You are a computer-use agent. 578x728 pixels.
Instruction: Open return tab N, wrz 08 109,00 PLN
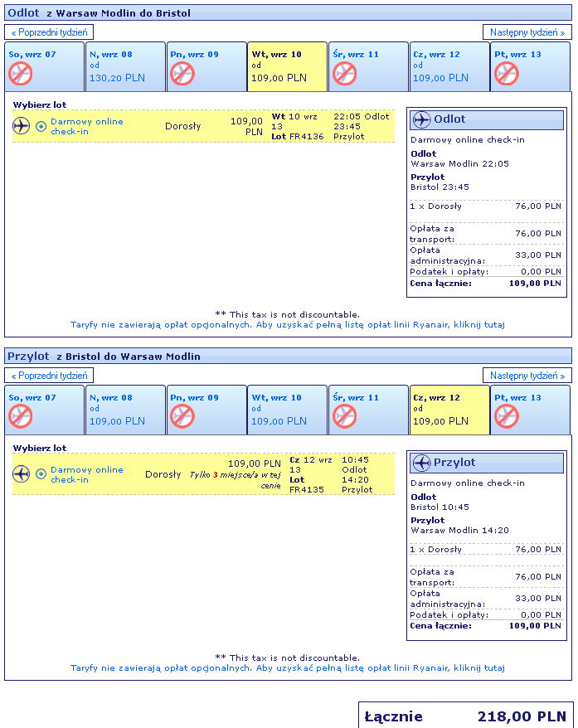coord(125,410)
